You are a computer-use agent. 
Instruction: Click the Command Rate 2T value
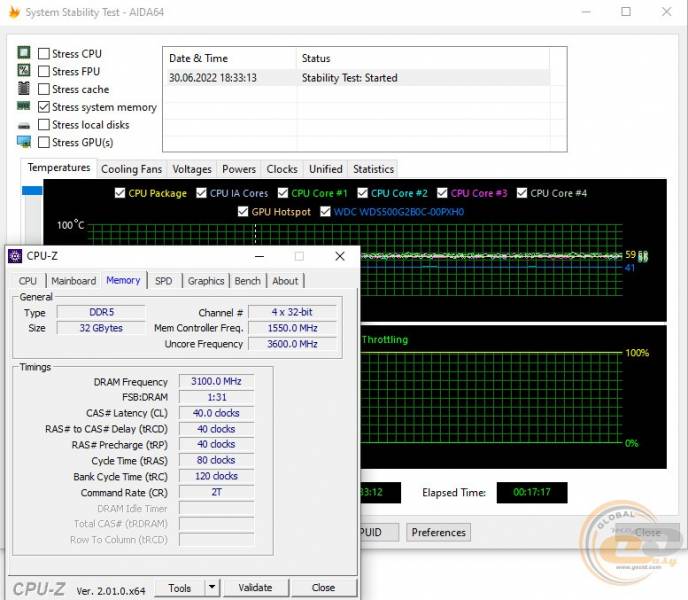pos(216,492)
